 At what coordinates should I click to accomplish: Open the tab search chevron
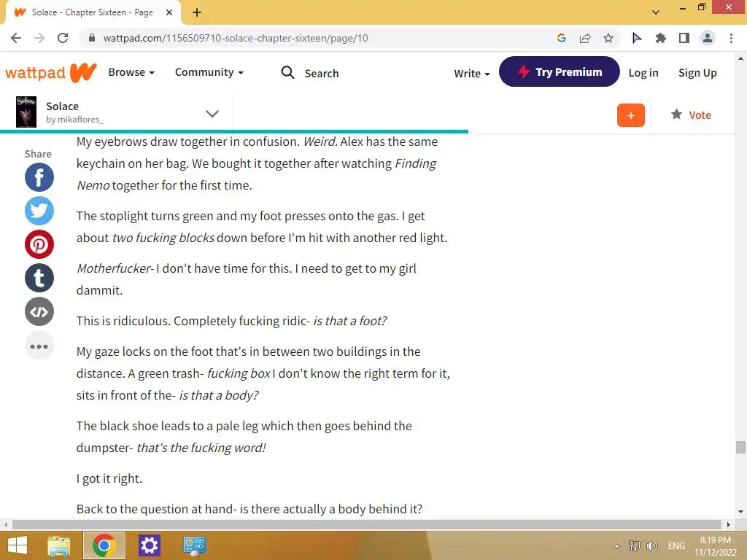tap(656, 12)
